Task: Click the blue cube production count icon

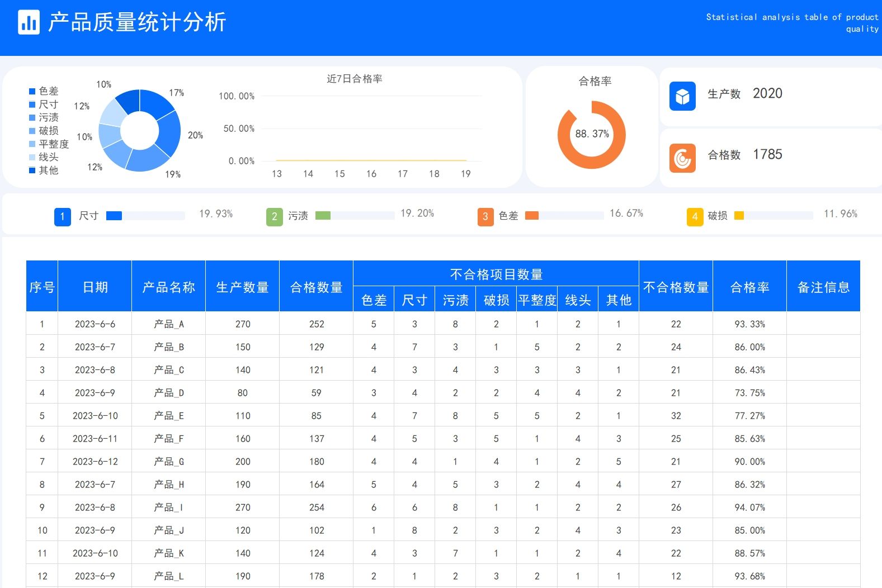Action: 682,96
